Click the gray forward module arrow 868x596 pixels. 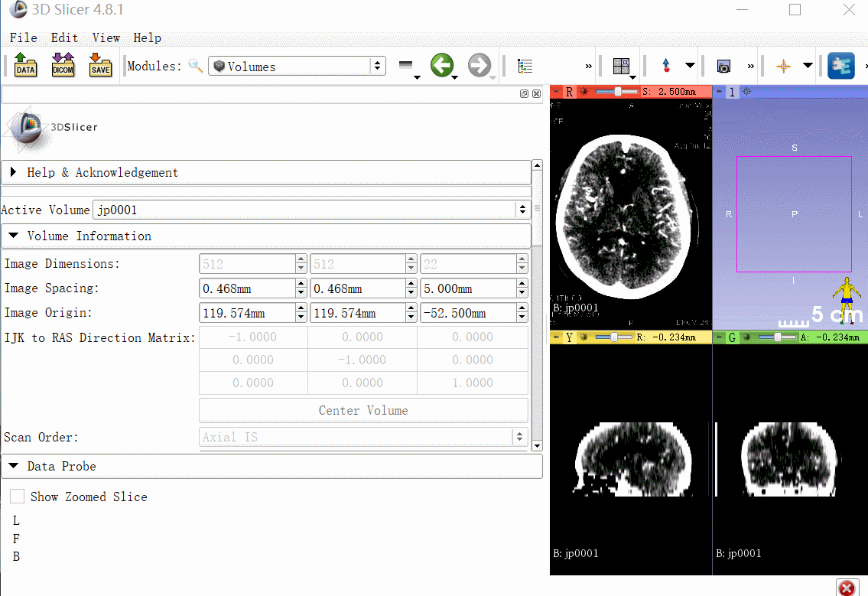(x=479, y=65)
